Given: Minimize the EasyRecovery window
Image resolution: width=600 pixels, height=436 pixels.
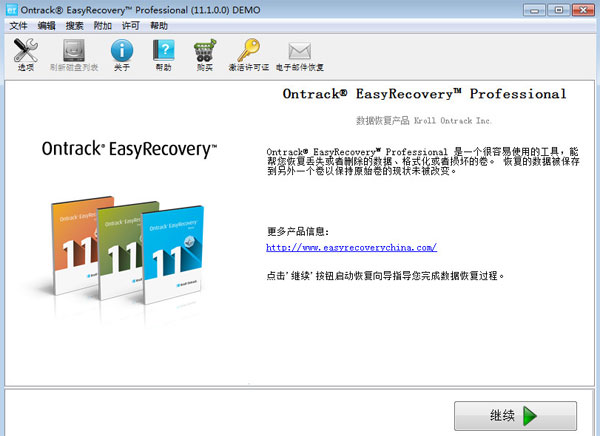Looking at the screenshot, I should tap(535, 10).
